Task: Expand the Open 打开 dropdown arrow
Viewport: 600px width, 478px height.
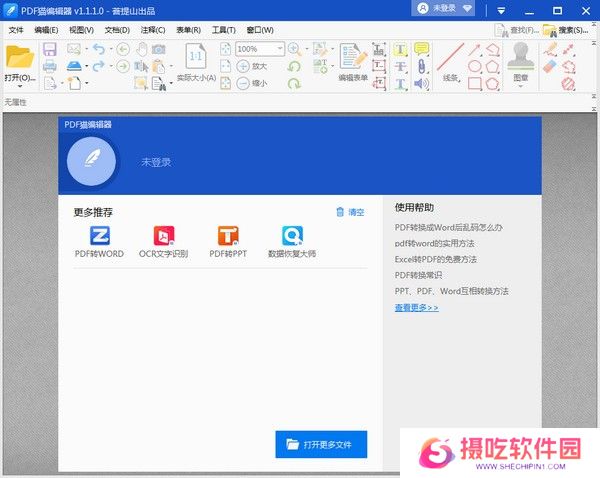Action: 20,86
